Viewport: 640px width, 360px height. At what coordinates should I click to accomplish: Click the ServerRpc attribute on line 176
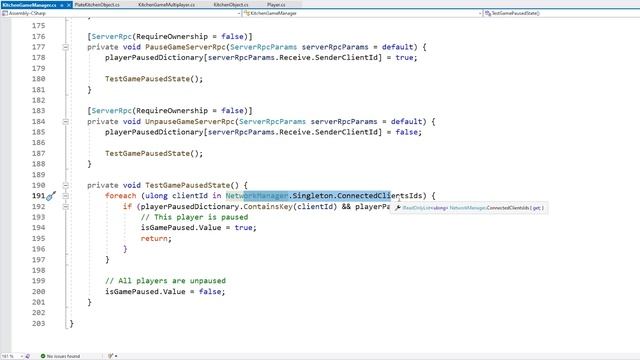tap(111, 36)
